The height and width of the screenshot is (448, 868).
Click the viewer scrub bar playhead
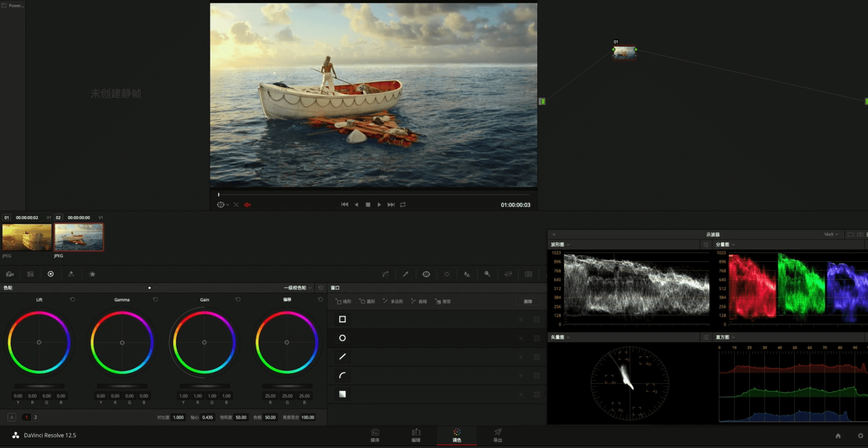[219, 195]
